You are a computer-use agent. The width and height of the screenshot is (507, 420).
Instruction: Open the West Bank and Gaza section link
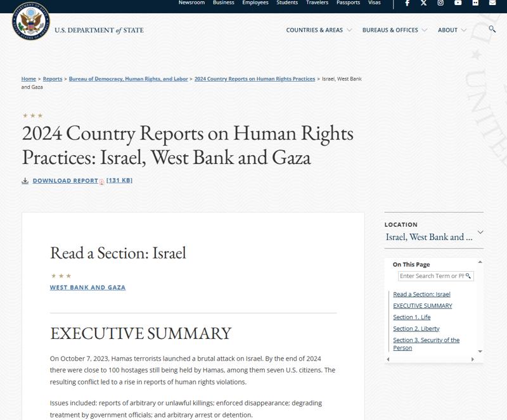point(87,288)
